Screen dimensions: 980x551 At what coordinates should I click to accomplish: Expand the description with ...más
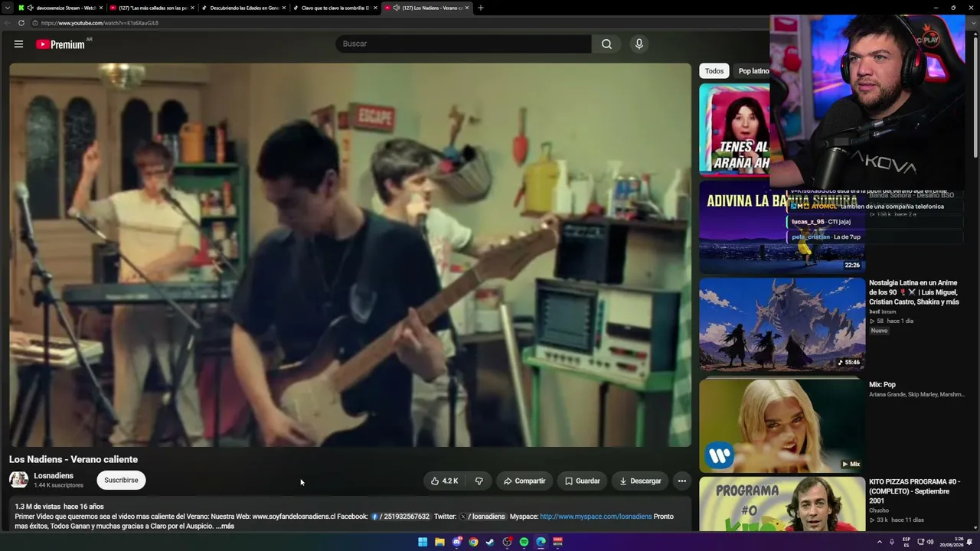point(225,527)
